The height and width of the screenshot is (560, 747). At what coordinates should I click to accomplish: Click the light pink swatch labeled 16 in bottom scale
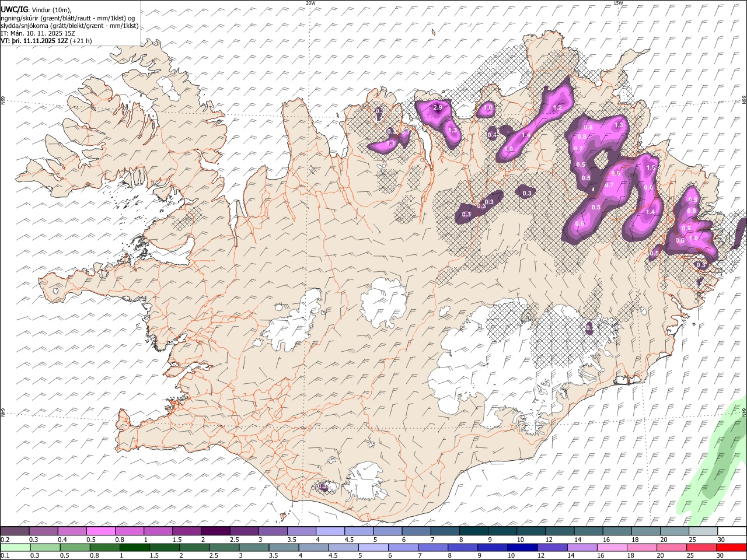[612, 547]
